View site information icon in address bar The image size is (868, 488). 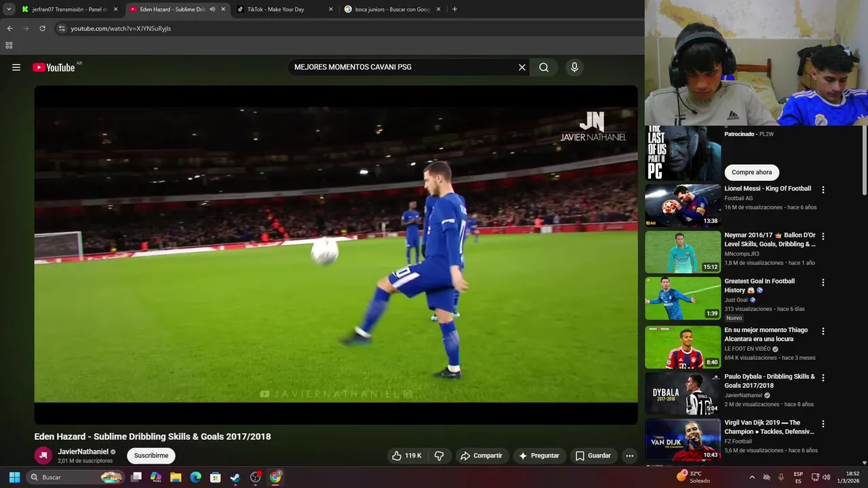tap(62, 28)
